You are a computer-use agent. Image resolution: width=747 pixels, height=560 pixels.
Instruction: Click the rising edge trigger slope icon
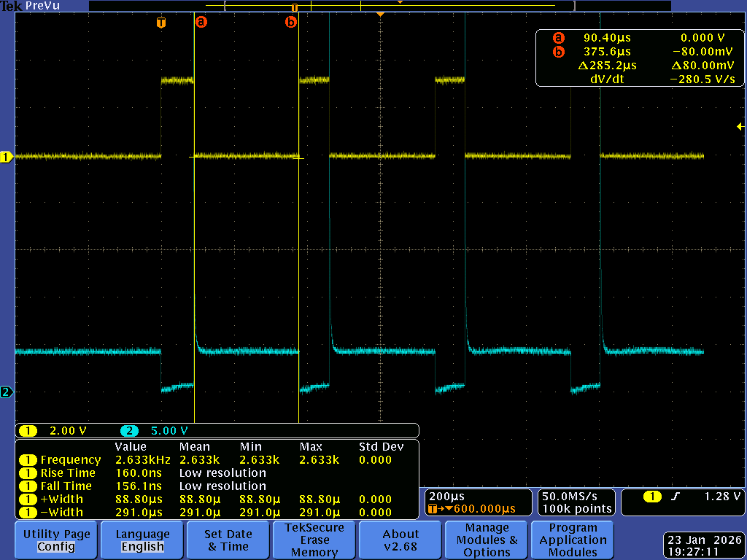pyautogui.click(x=673, y=497)
